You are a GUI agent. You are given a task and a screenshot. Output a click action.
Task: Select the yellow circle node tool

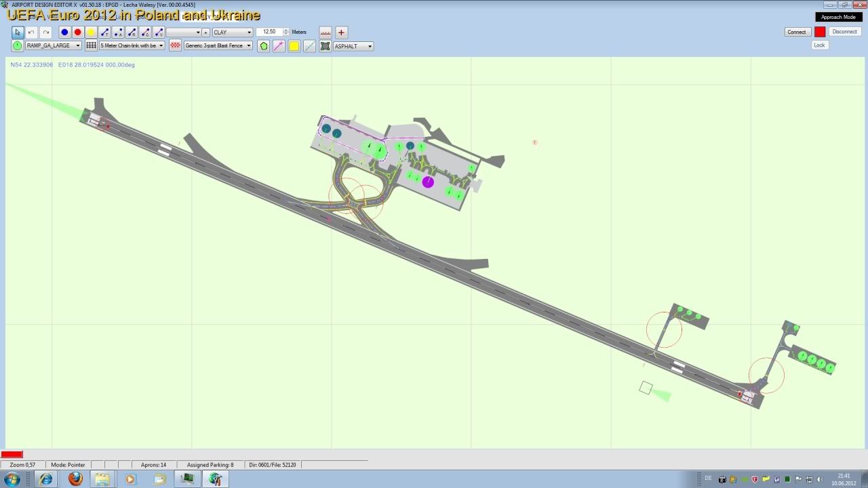click(91, 32)
